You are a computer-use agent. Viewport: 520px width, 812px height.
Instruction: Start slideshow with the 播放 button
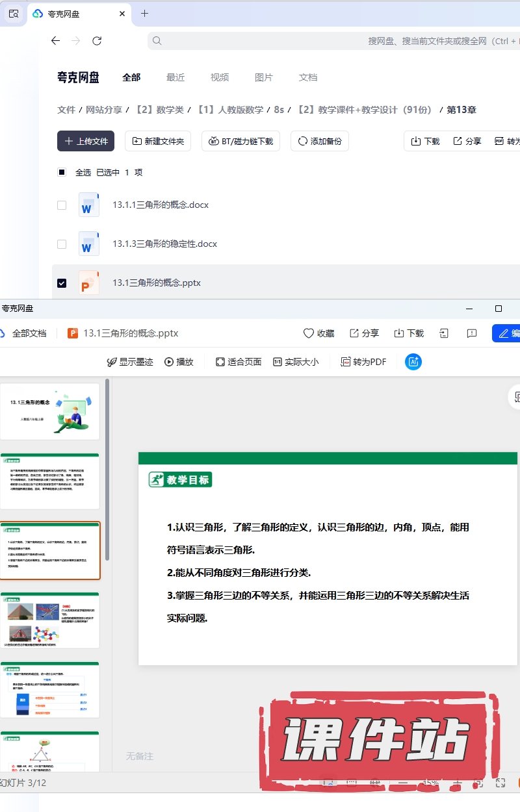179,362
